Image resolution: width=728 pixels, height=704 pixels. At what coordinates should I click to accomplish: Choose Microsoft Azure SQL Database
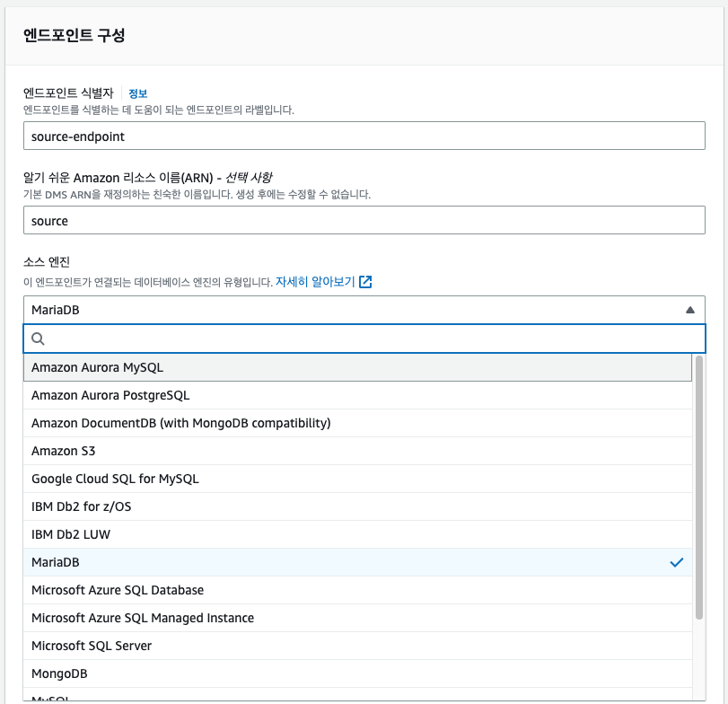click(x=357, y=590)
